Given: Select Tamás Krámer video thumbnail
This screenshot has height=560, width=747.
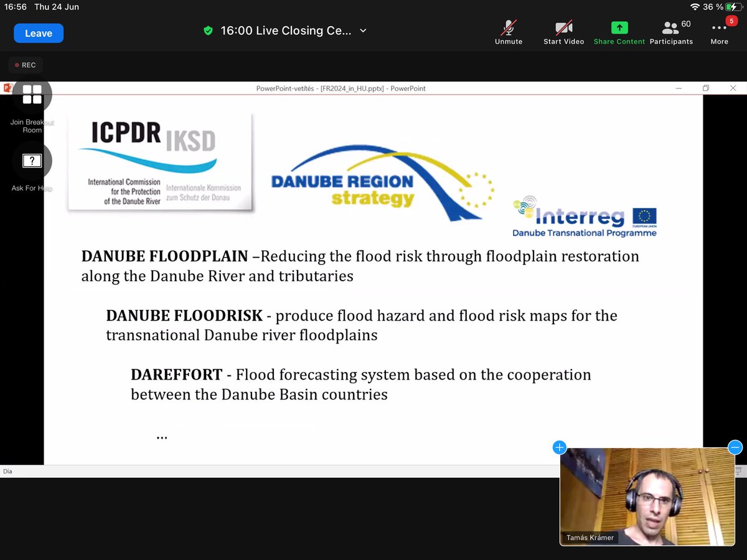Looking at the screenshot, I should [x=647, y=497].
